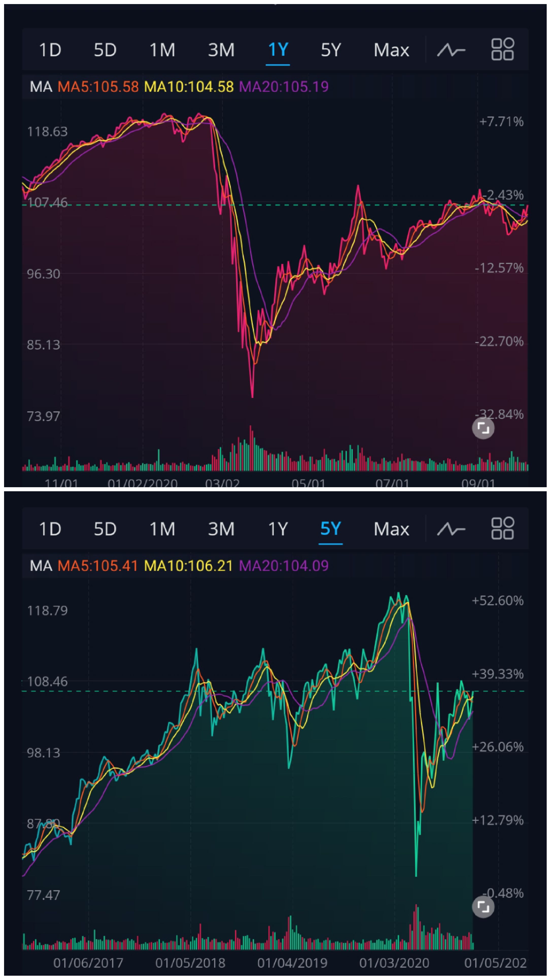Open grid layout icon in bottom chart
551x980 pixels.
[x=502, y=528]
